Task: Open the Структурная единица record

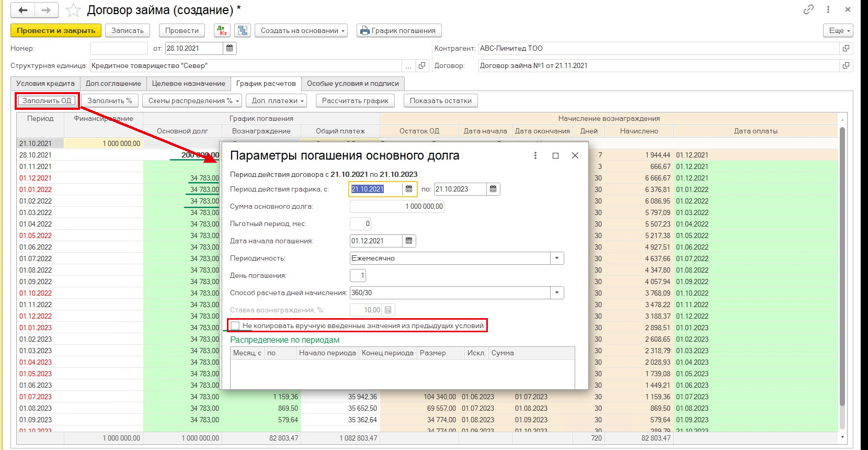Action: (422, 65)
